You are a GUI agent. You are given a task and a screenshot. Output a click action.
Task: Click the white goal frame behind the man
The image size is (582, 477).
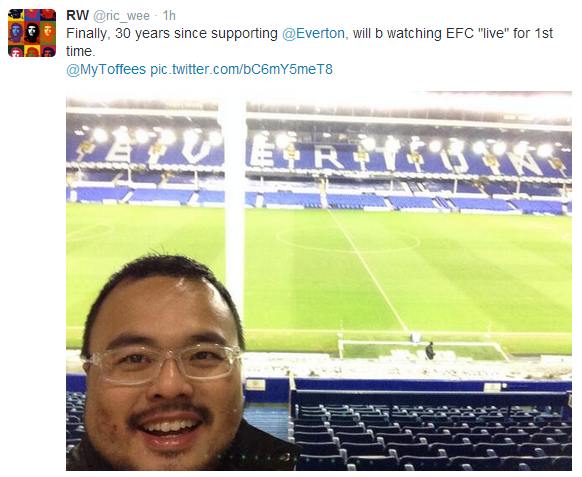(422, 350)
